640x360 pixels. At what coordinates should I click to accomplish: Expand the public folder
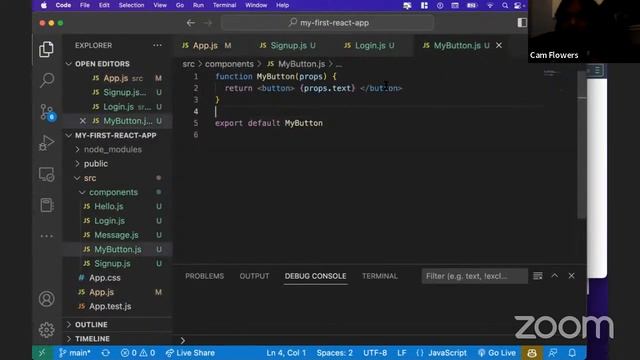click(x=77, y=164)
